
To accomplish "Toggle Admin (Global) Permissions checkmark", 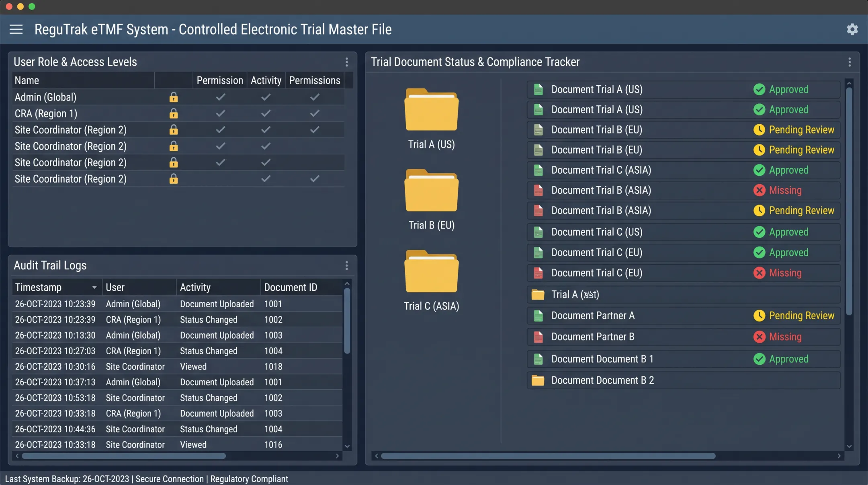I will click(x=315, y=97).
